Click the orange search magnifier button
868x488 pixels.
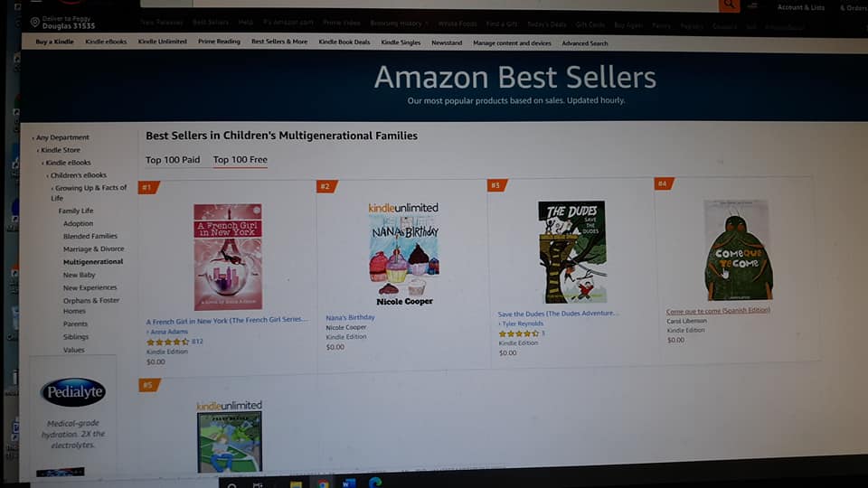click(x=729, y=5)
